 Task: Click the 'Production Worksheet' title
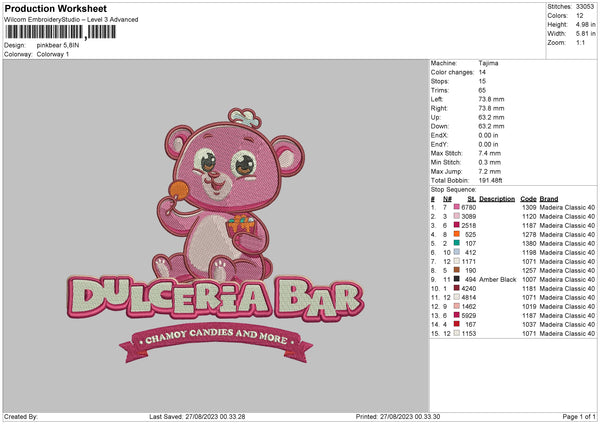[48, 7]
